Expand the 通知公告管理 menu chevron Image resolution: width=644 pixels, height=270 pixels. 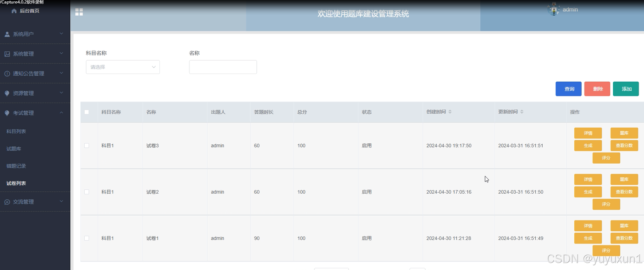61,73
